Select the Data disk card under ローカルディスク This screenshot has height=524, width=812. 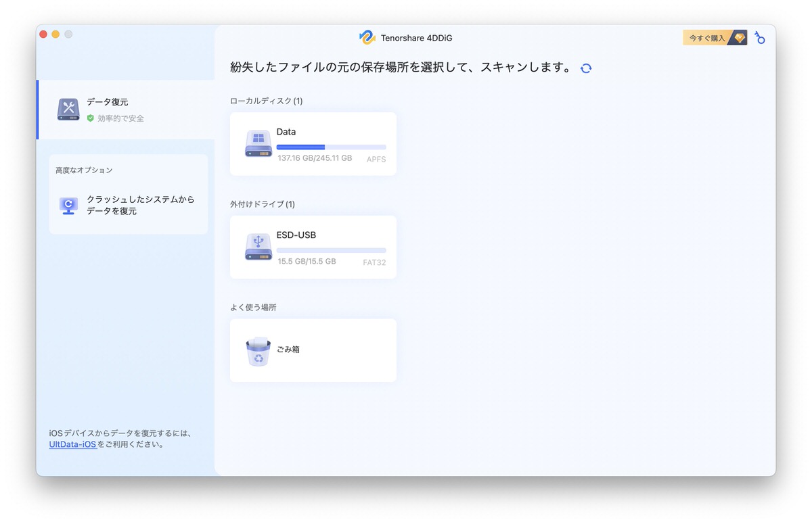313,143
